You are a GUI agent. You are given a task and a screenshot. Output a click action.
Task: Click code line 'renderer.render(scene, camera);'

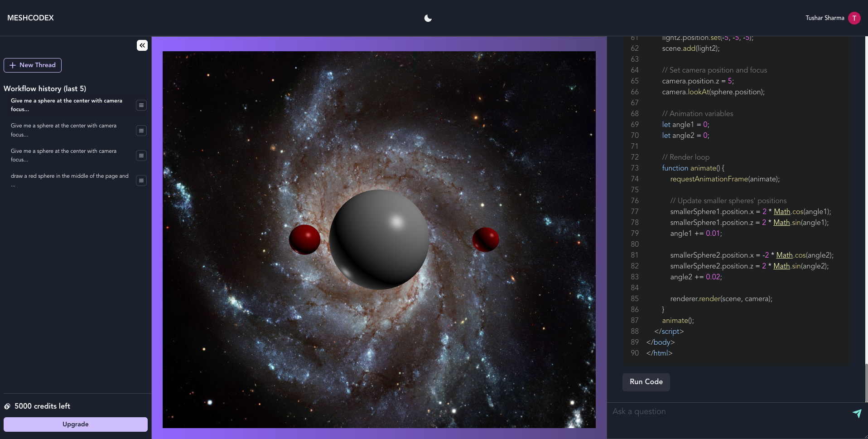[721, 299]
